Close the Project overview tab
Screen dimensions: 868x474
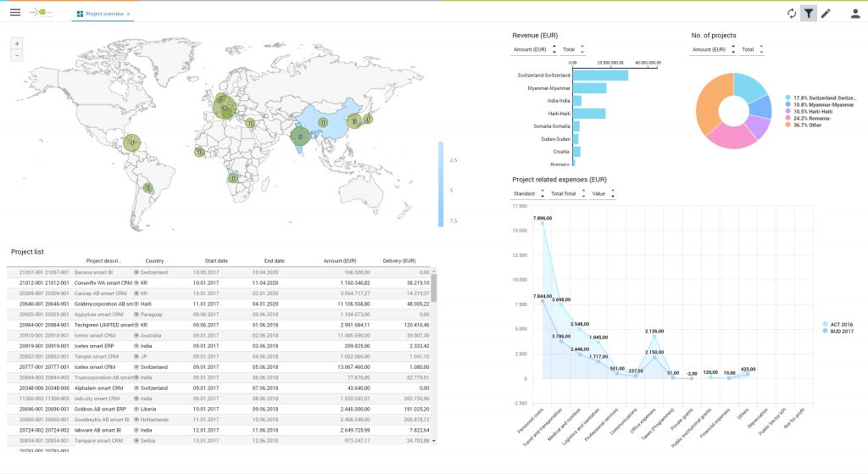(x=128, y=14)
